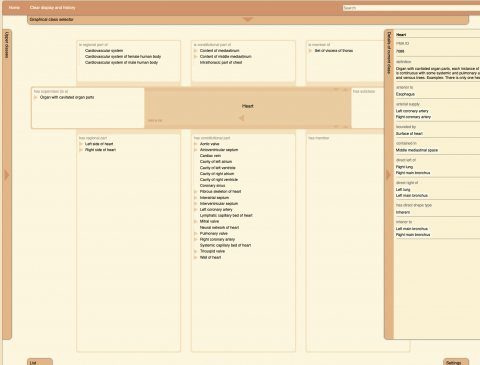
Task: Expand arrow beside Left side of heart
Action: [x=81, y=144]
